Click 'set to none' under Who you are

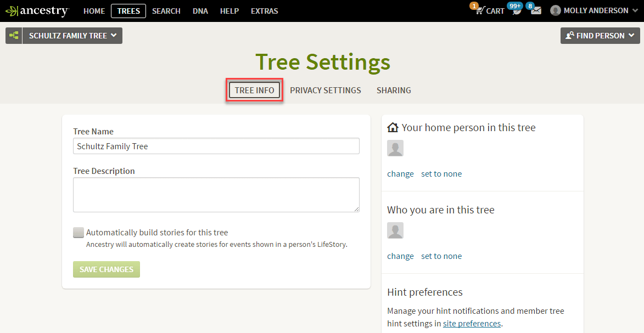441,256
